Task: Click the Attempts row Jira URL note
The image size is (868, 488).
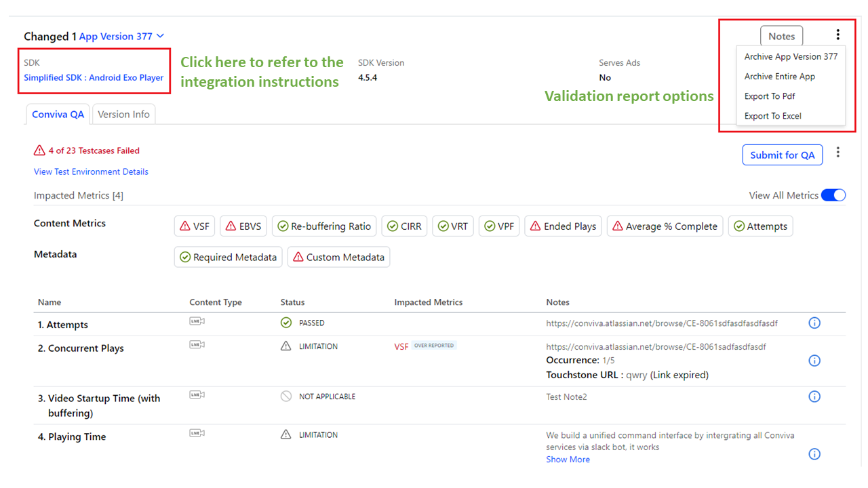Action: pos(662,324)
